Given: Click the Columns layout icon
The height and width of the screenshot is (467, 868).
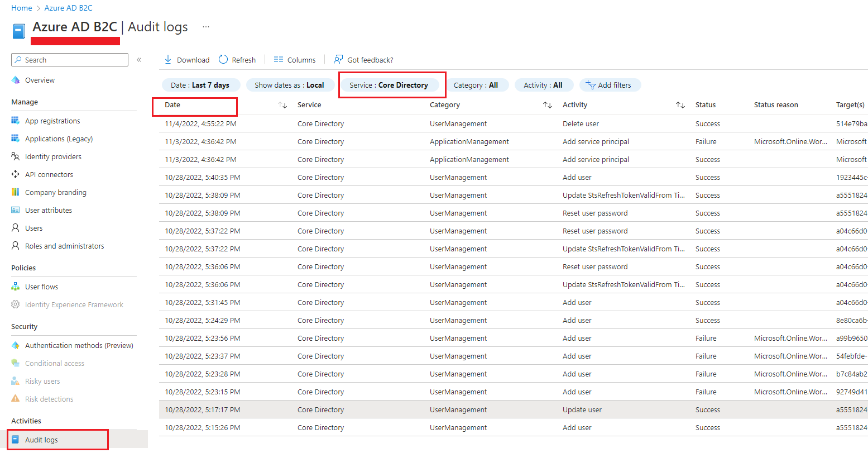Looking at the screenshot, I should point(279,59).
